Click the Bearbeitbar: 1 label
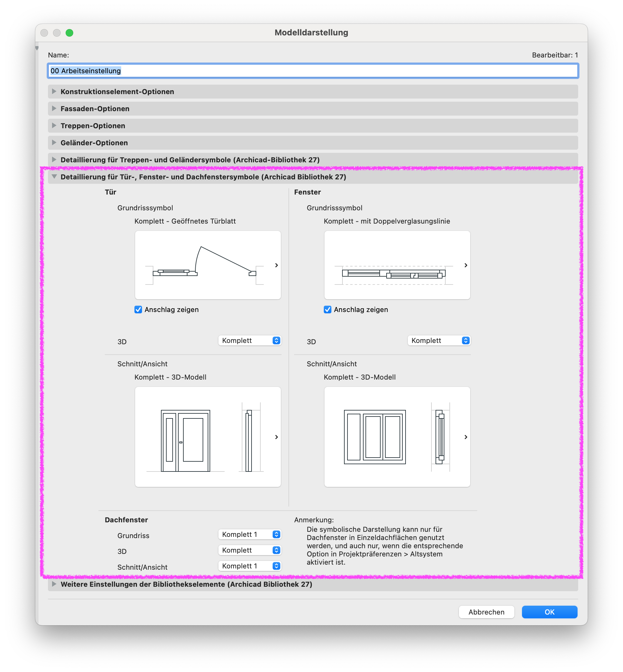The height and width of the screenshot is (672, 623). pyautogui.click(x=555, y=55)
